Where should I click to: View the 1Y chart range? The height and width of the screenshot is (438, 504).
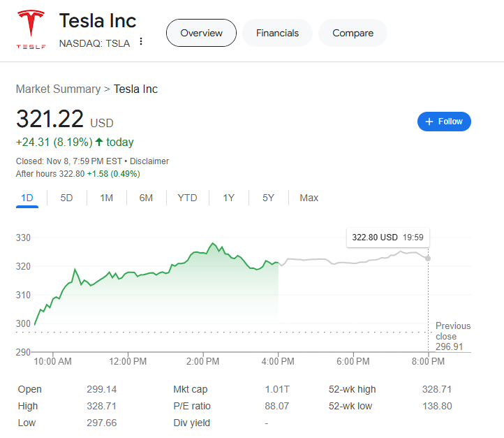pyautogui.click(x=228, y=198)
